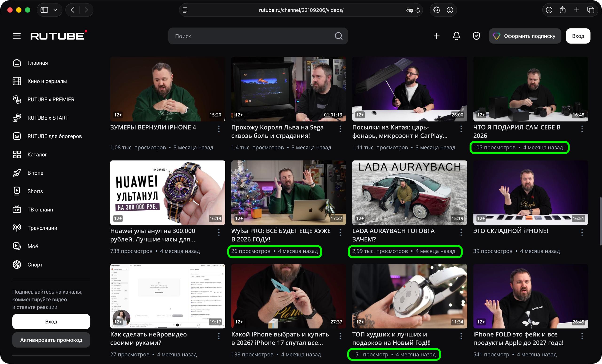Click the search magnifier icon
The image size is (602, 364).
tap(338, 36)
